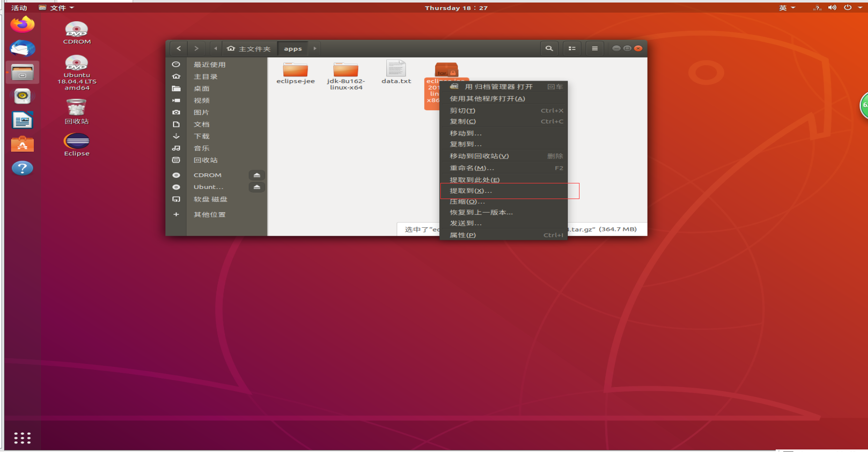
Task: Click the 主文件夹 path bar button
Action: click(249, 48)
